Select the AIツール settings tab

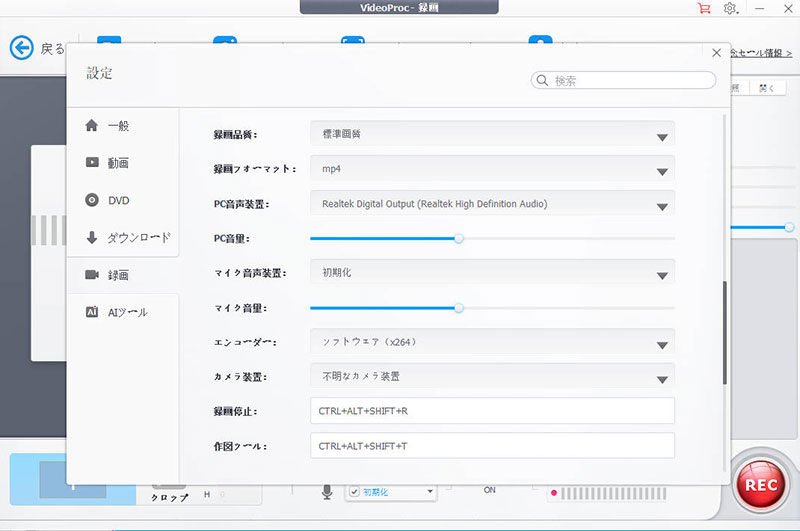click(122, 312)
